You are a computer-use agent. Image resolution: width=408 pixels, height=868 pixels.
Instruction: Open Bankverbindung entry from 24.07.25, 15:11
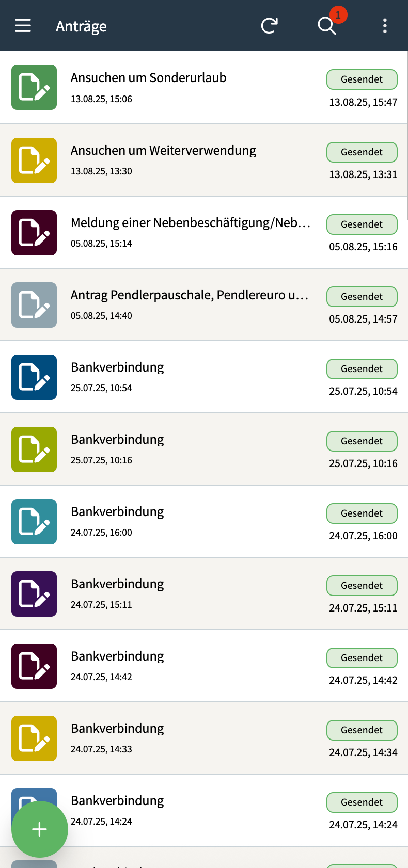[x=204, y=593]
